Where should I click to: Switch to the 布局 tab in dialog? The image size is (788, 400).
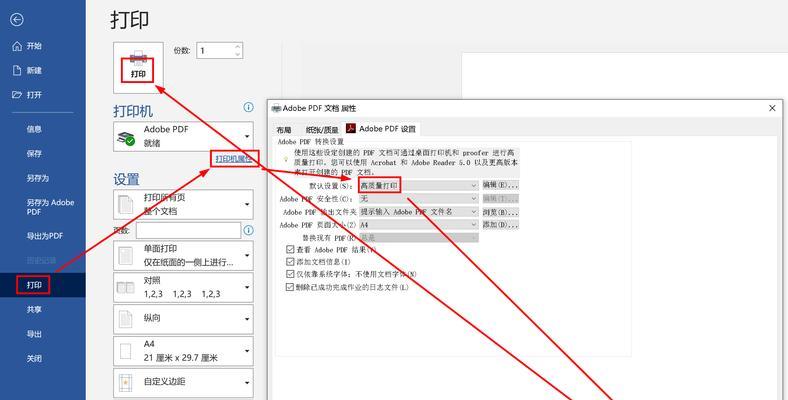click(x=283, y=130)
